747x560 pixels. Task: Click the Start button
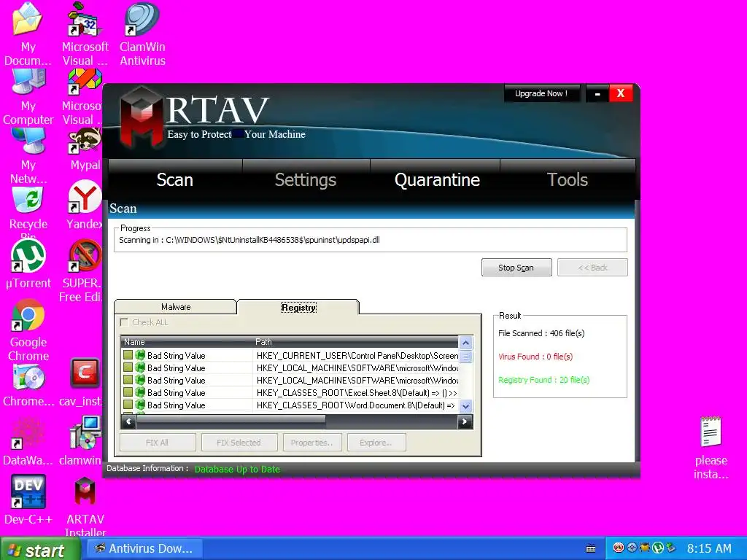point(40,549)
